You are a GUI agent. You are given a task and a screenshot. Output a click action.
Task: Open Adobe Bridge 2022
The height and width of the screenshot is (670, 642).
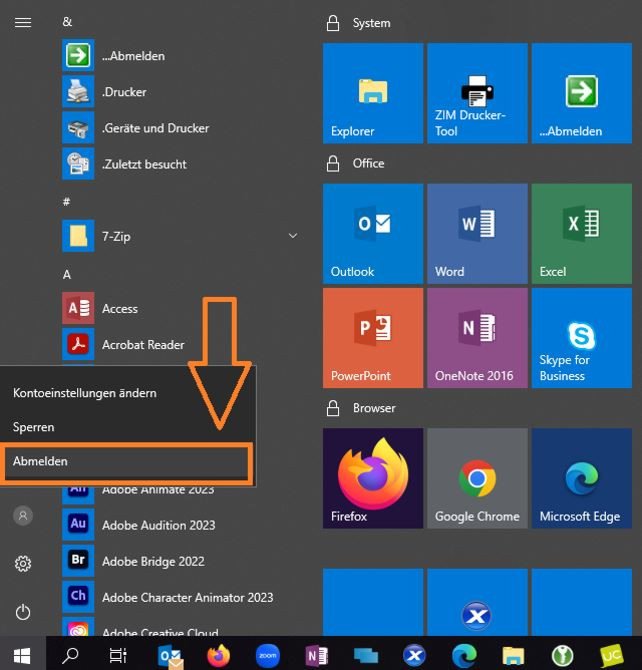pos(182,561)
